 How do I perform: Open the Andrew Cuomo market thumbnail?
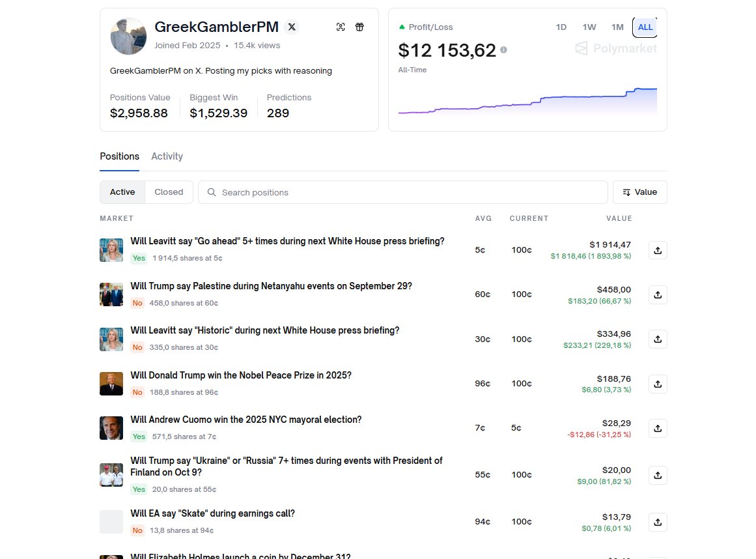pyautogui.click(x=111, y=428)
